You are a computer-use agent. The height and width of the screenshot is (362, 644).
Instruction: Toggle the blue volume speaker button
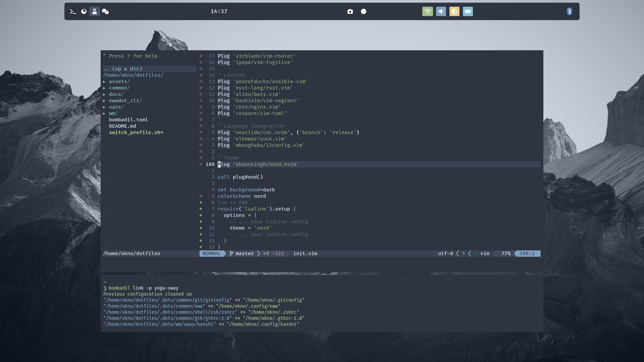pos(441,11)
